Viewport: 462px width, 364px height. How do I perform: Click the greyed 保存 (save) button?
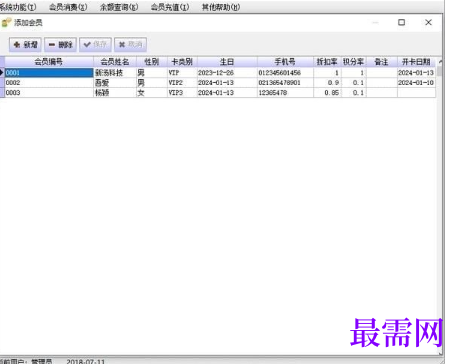tap(95, 45)
